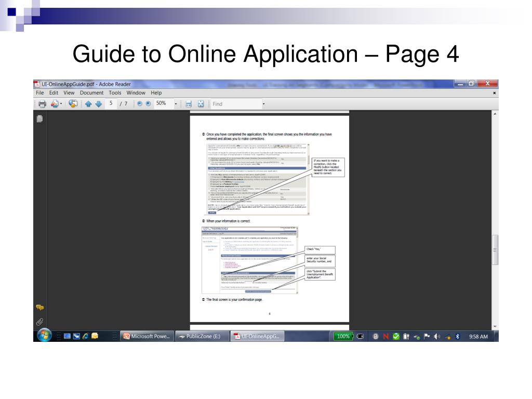The width and height of the screenshot is (532, 399).
Task: Maximize the Adobe Reader window
Action: pos(471,84)
